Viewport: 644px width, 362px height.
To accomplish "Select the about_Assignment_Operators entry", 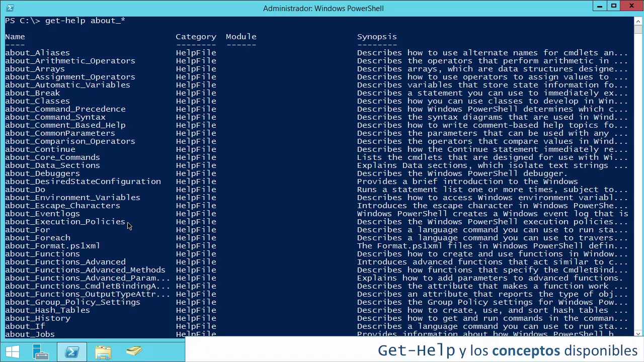I will tap(70, 77).
